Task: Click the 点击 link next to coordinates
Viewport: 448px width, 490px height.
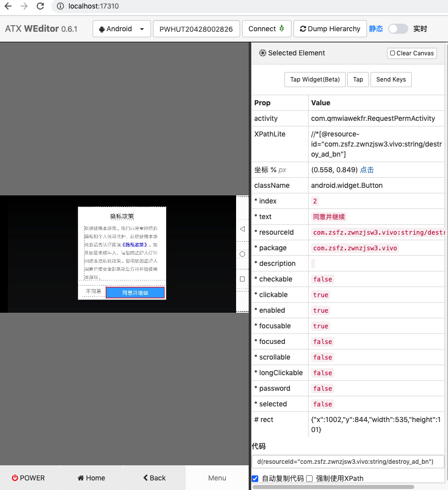Action: (x=367, y=170)
